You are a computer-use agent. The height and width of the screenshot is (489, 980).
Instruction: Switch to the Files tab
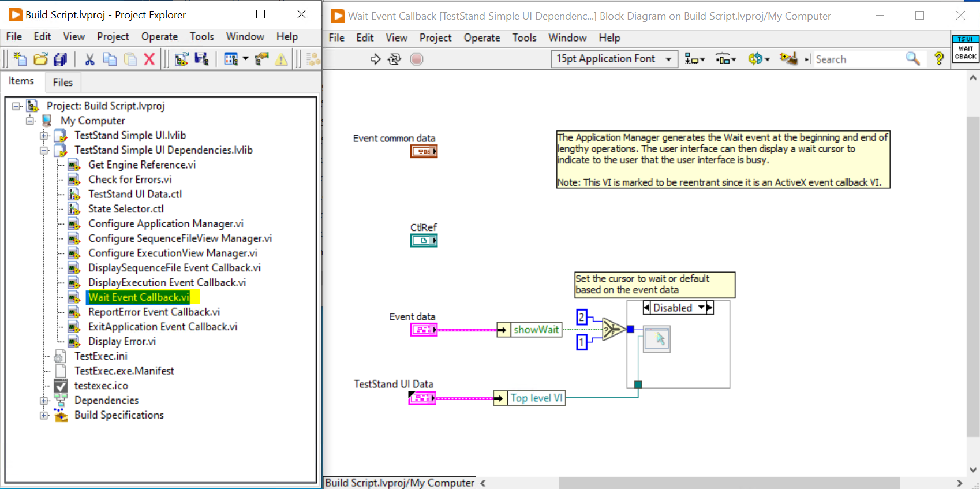[x=63, y=82]
